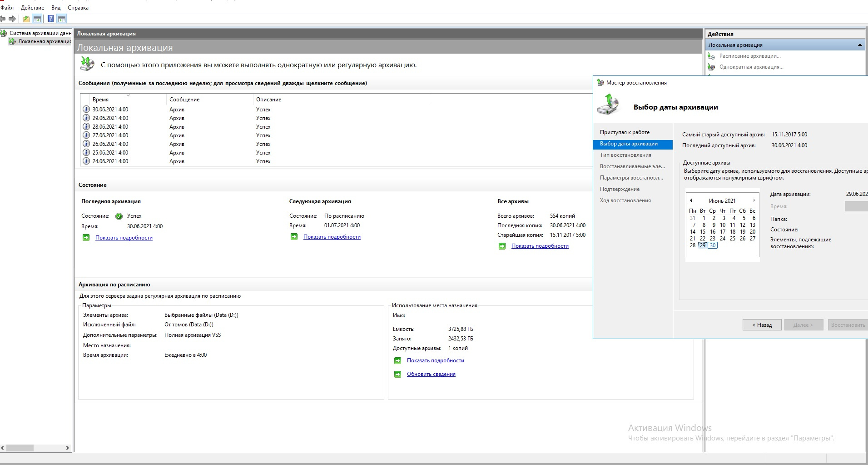Image resolution: width=868 pixels, height=465 pixels.
Task: Click the 3725,88 ГБ capacity value
Action: pyautogui.click(x=461, y=329)
